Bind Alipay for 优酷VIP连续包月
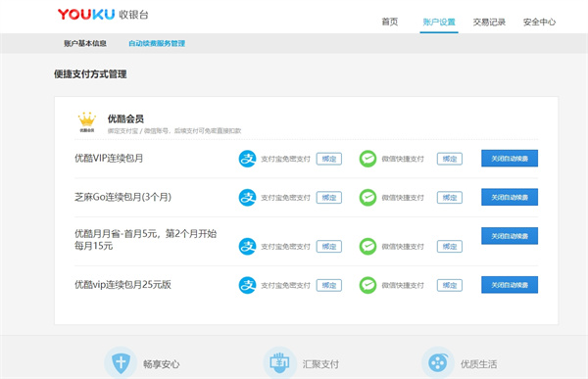The image size is (588, 379). tap(329, 159)
